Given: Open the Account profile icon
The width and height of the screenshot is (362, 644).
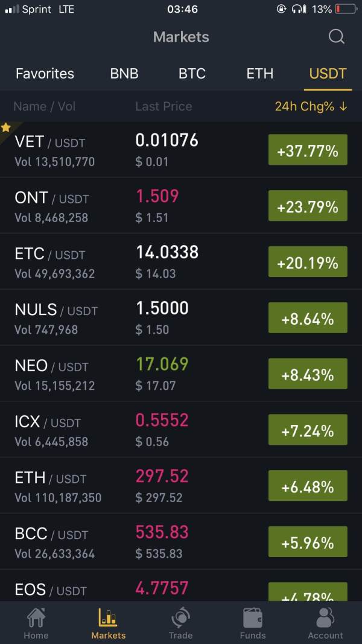Looking at the screenshot, I should pyautogui.click(x=325, y=618).
